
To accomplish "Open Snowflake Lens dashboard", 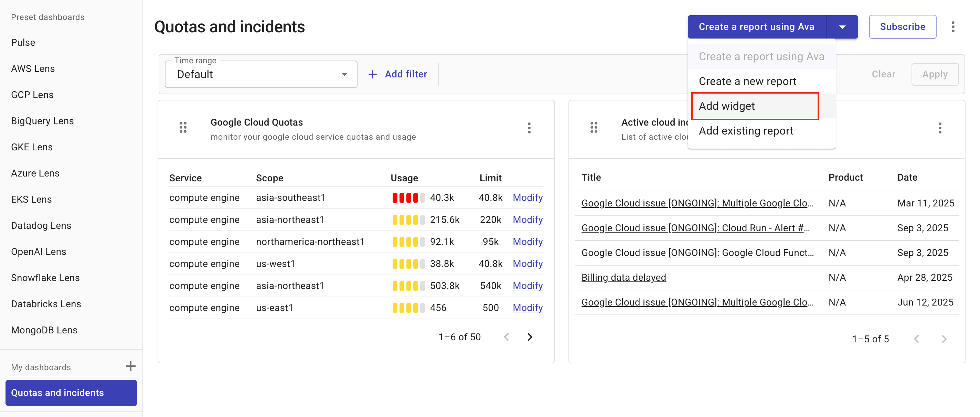I will coord(45,278).
